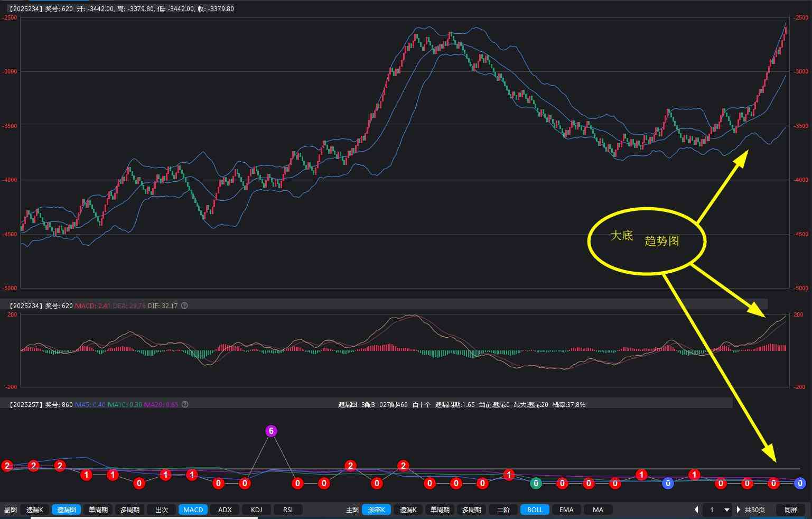This screenshot has width=812, height=519.
Task: Open the page number dropdown
Action: (x=726, y=509)
